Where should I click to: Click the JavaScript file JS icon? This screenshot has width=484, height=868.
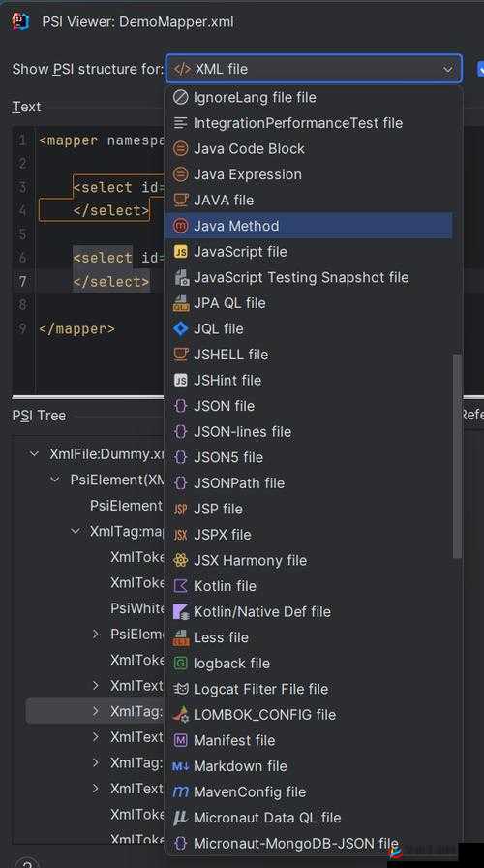pos(181,252)
